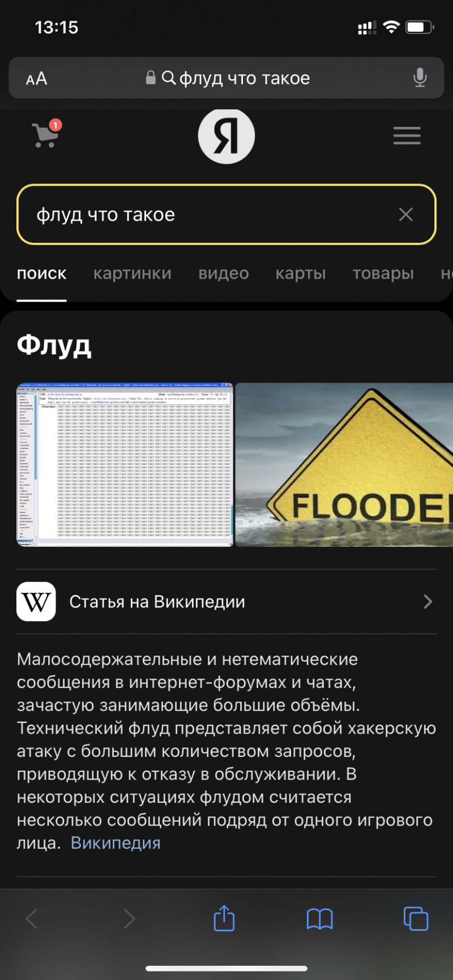Switch to the видео tab
This screenshot has width=453, height=980.
tap(224, 273)
